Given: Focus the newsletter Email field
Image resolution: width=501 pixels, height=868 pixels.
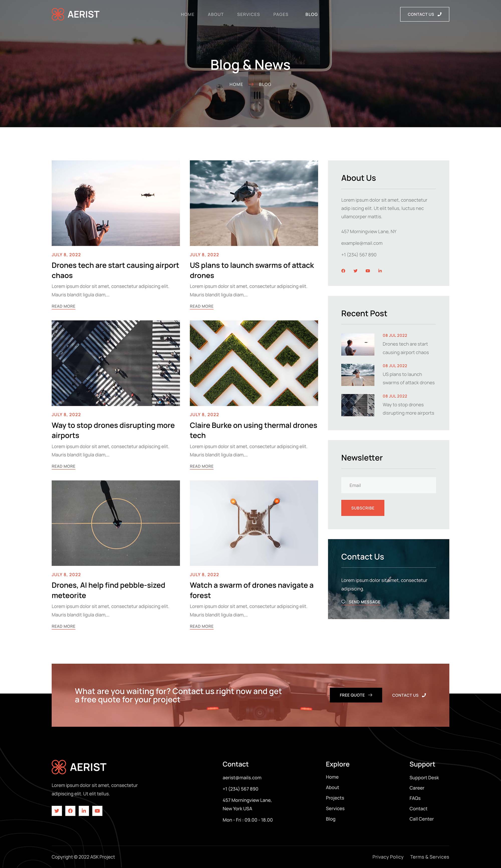Looking at the screenshot, I should [x=389, y=485].
